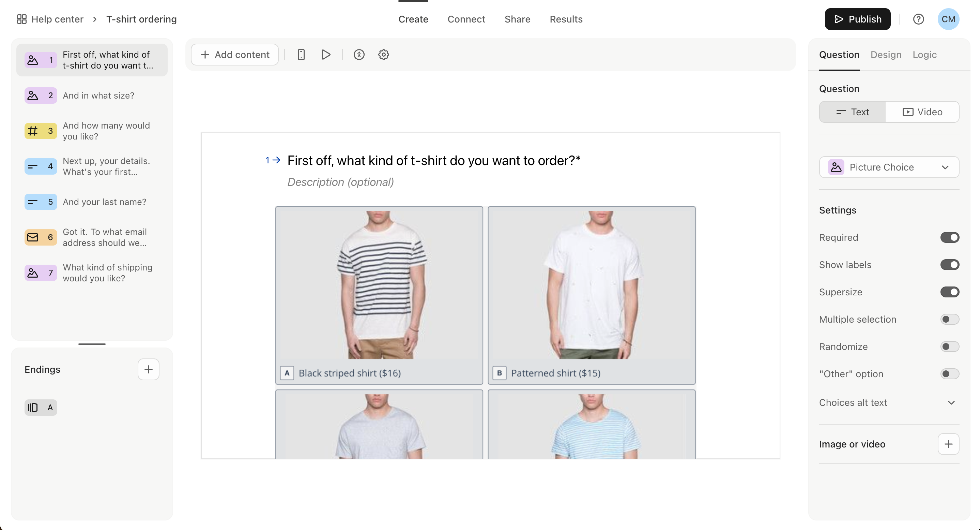The height and width of the screenshot is (530, 980).
Task: Open mobile preview phone icon
Action: coord(301,55)
